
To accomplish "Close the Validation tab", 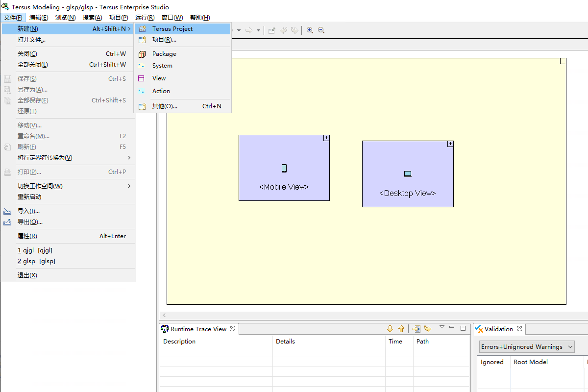I will pyautogui.click(x=519, y=329).
